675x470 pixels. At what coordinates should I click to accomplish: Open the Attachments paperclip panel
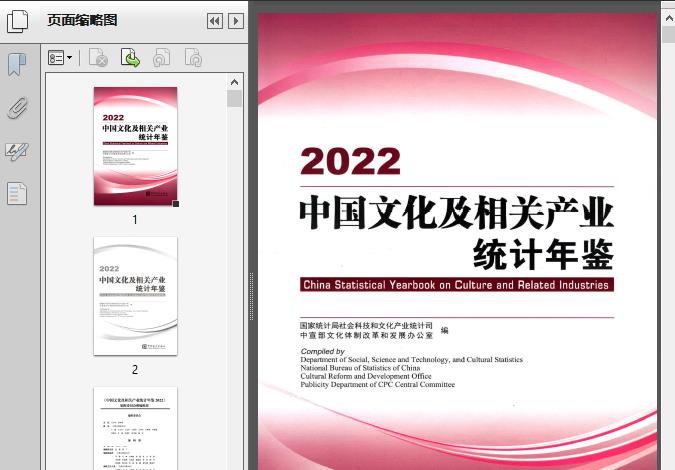point(18,108)
